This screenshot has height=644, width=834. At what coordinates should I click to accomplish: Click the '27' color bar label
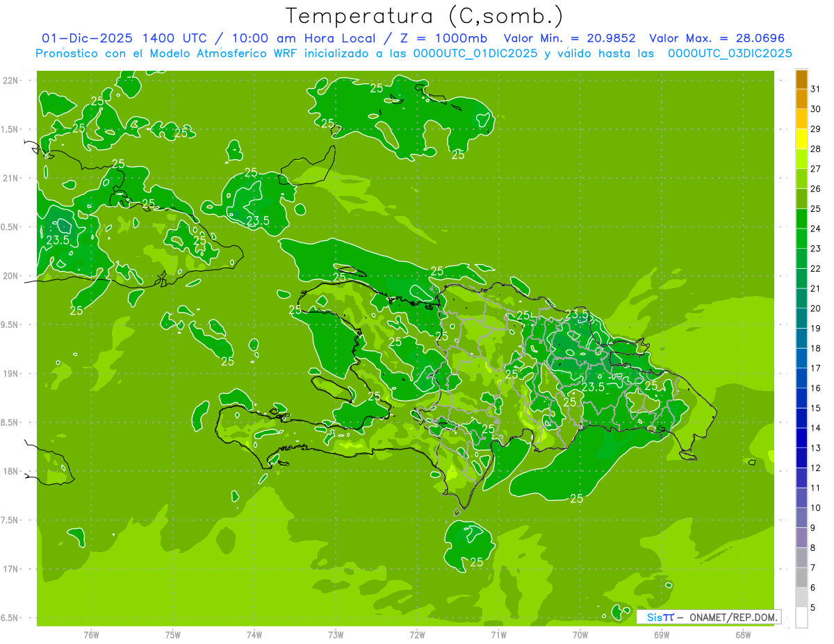pyautogui.click(x=816, y=169)
